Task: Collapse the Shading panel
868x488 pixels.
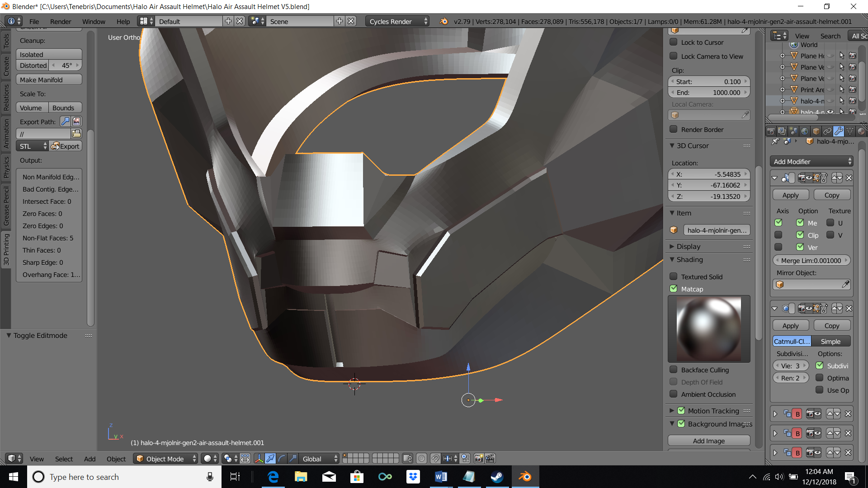Action: coord(672,259)
